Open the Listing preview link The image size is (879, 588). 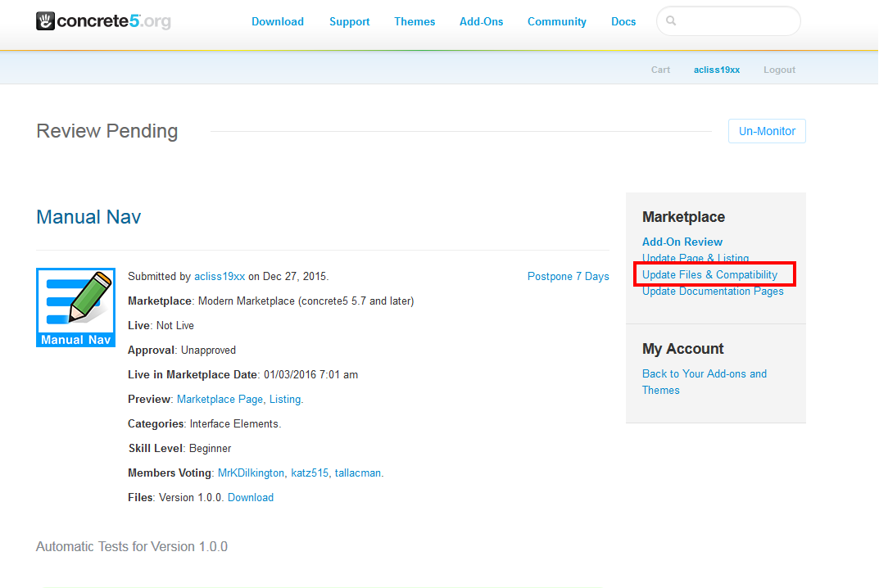click(285, 399)
